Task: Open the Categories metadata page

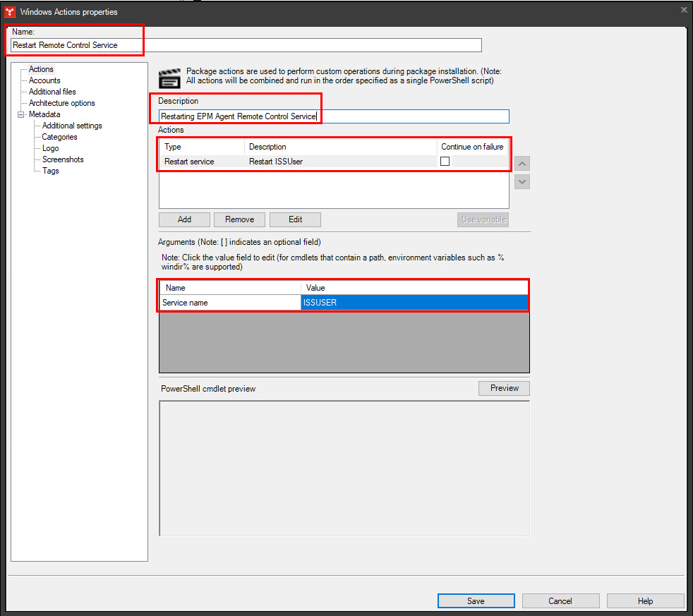Action: click(59, 136)
